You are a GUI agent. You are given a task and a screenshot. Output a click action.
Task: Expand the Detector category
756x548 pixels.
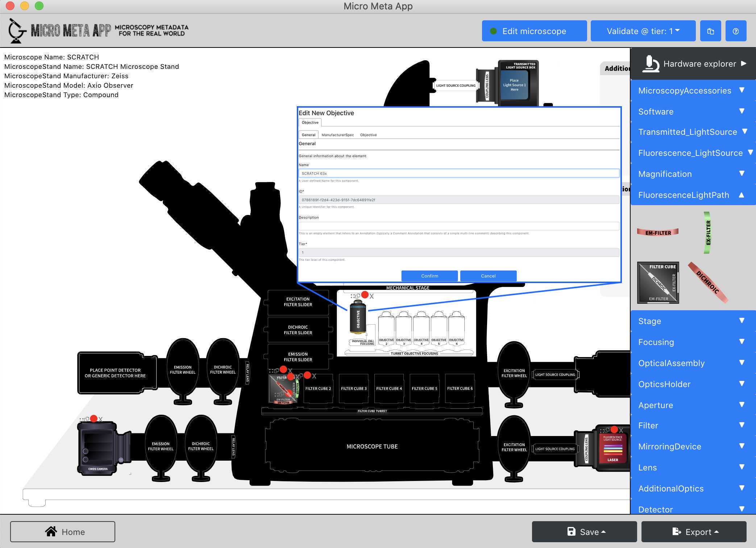click(x=693, y=507)
